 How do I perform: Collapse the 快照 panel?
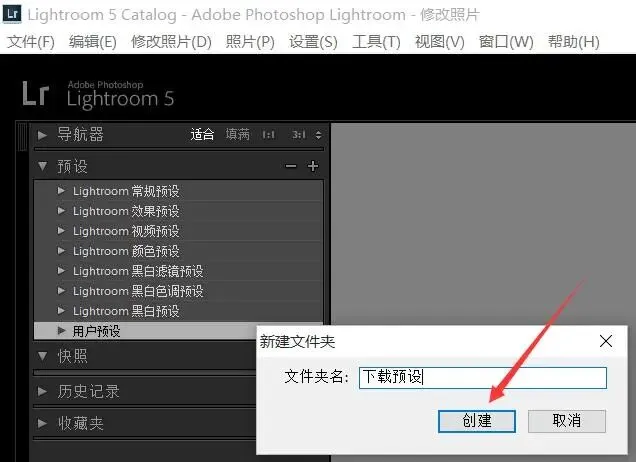(42, 356)
